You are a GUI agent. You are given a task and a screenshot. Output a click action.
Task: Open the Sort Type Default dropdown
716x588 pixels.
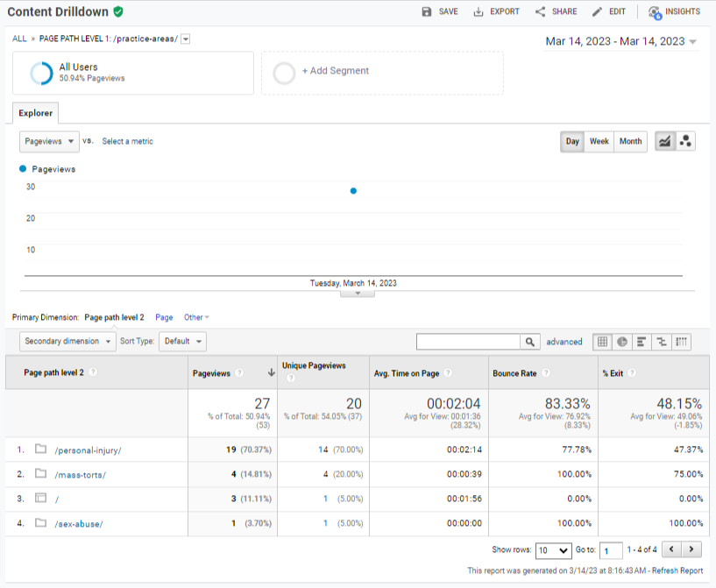coord(182,341)
